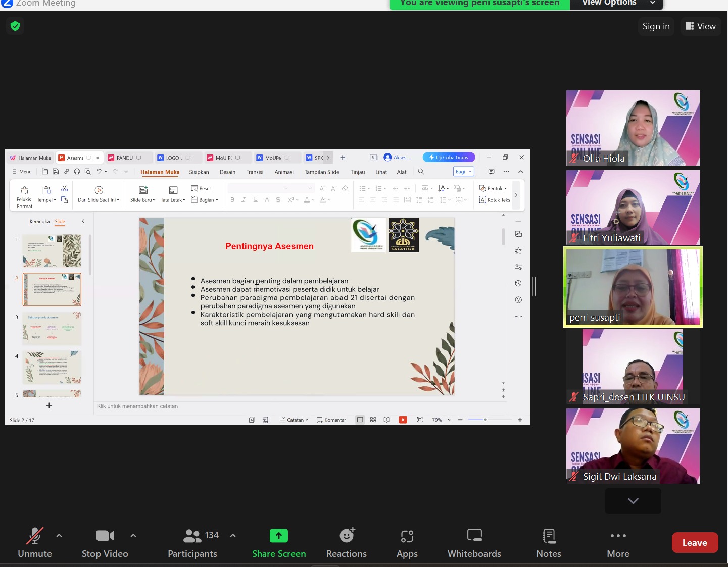728x567 pixels.
Task: Start Share Screen
Action: (x=279, y=543)
